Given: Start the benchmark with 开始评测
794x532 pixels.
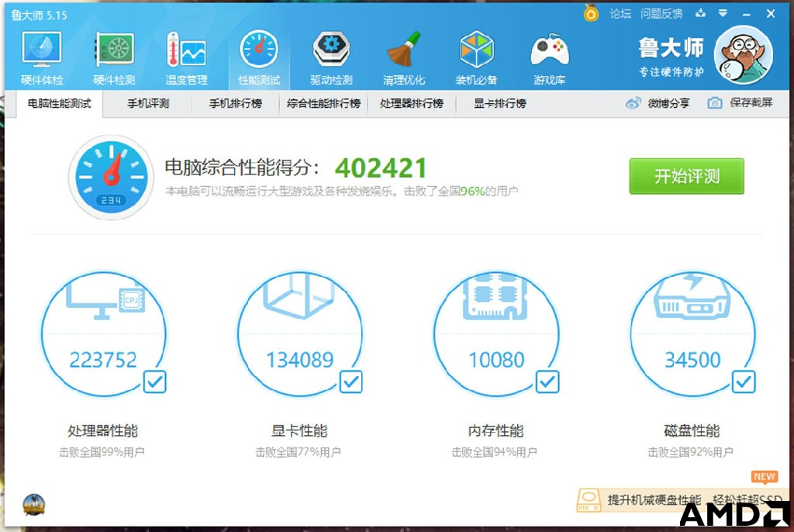Looking at the screenshot, I should (687, 176).
